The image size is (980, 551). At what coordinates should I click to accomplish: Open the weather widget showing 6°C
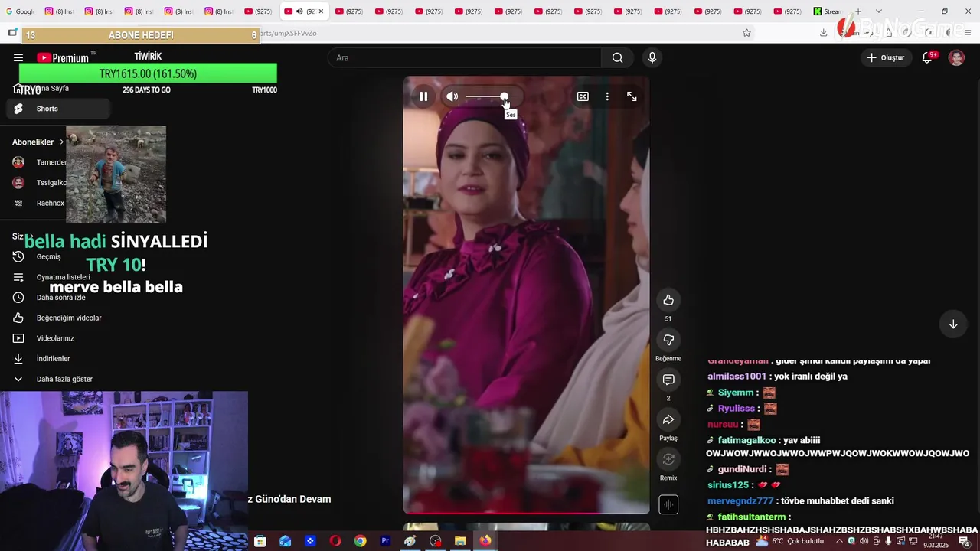pos(790,541)
